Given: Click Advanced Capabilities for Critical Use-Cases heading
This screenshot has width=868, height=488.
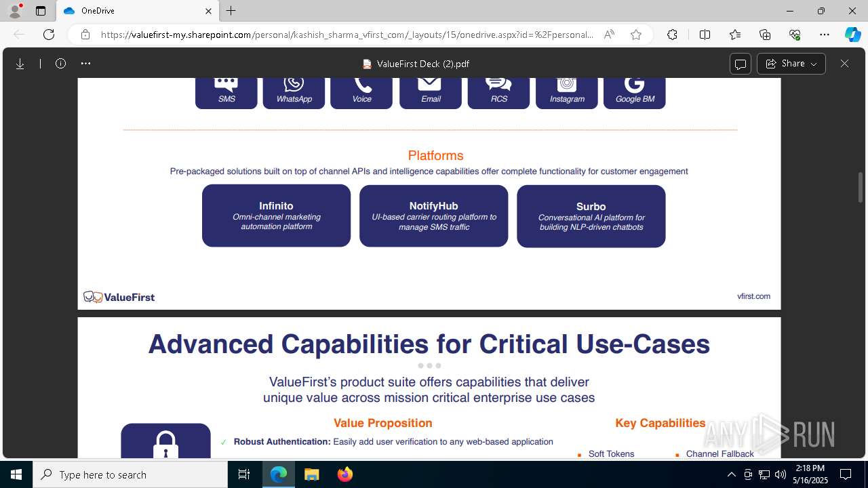Looking at the screenshot, I should point(429,344).
